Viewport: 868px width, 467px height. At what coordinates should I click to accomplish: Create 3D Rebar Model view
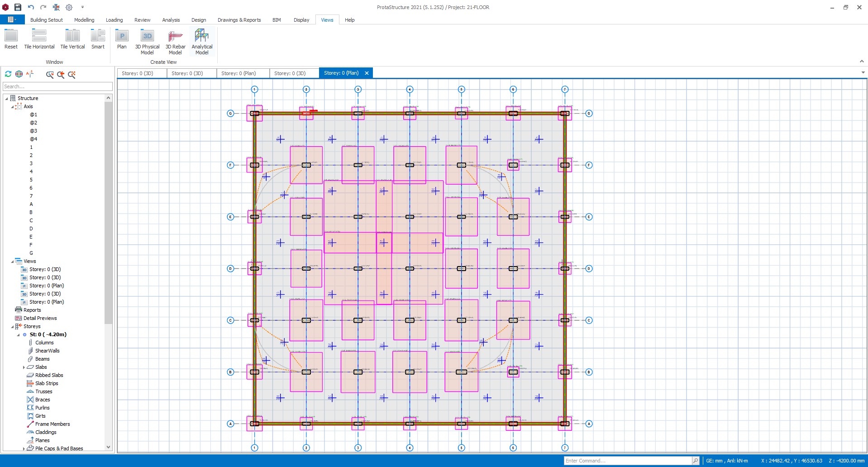175,42
